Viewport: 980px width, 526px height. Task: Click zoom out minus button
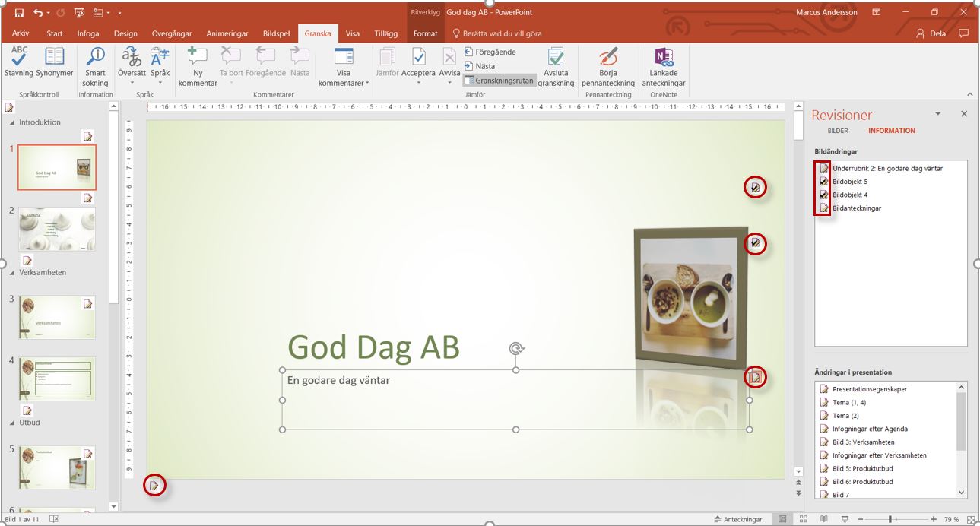[861, 519]
